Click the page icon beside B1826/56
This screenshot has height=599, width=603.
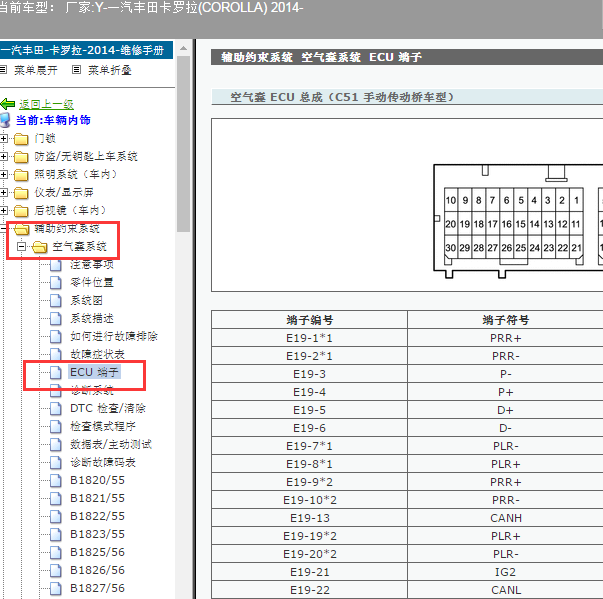pyautogui.click(x=56, y=570)
